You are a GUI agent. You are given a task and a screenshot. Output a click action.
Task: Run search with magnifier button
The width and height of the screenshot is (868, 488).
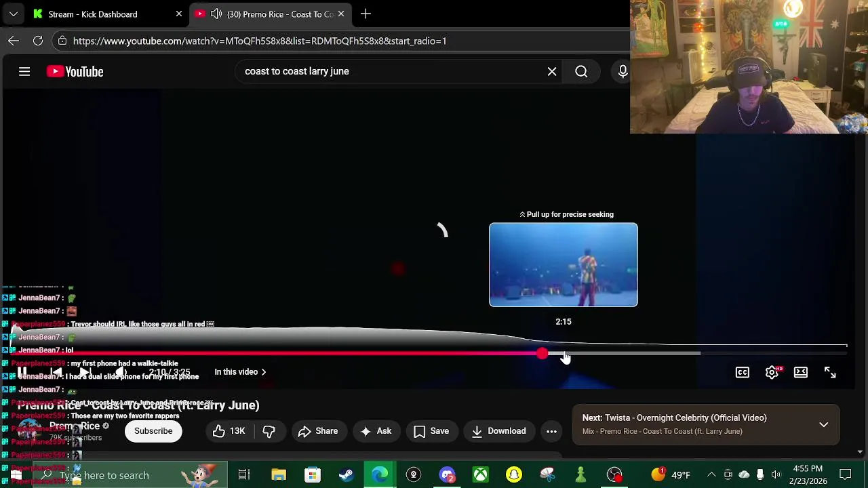(581, 71)
